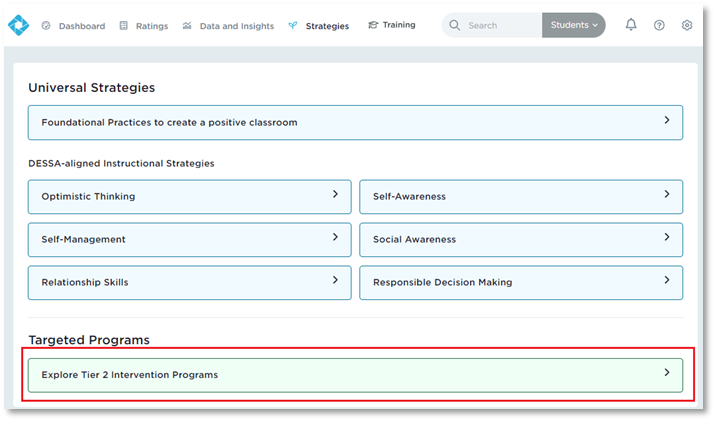Open the Social Awareness strategy card
This screenshot has height=422, width=716.
pos(521,240)
